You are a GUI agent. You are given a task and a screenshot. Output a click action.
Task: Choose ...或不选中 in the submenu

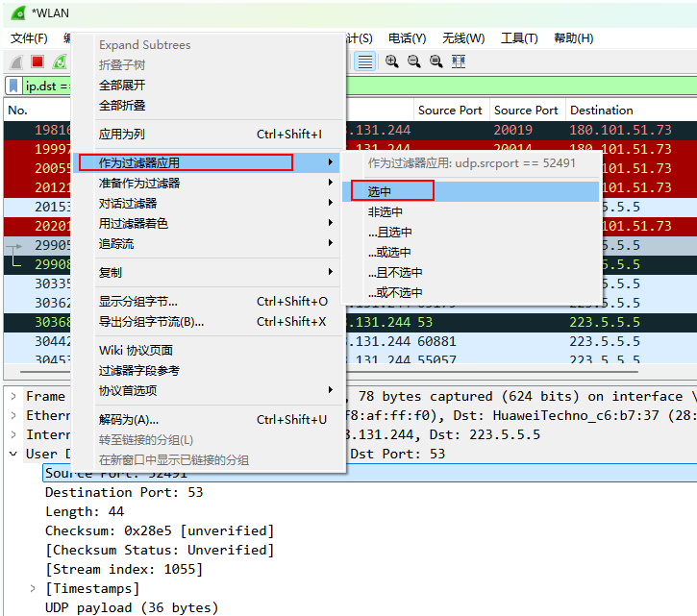[471, 292]
